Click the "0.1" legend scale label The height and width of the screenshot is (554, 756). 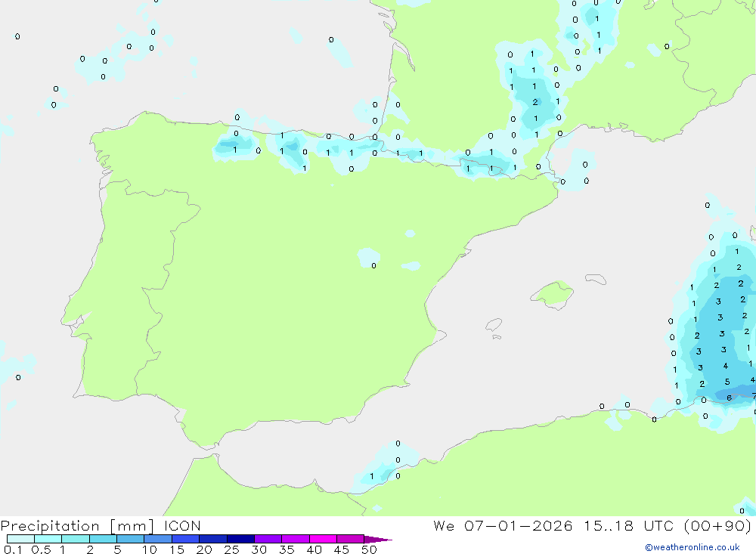(13, 549)
